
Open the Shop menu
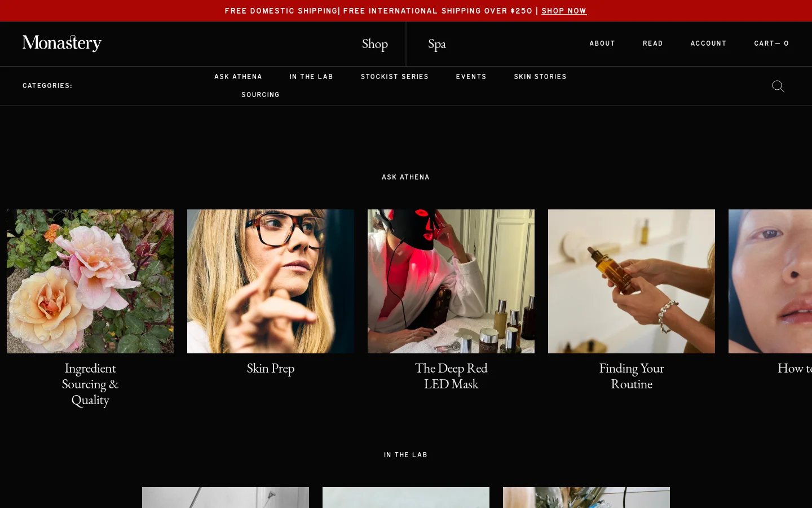tap(375, 43)
